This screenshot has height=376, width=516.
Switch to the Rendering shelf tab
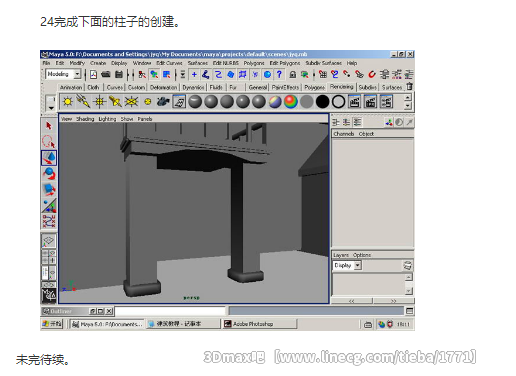pyautogui.click(x=342, y=87)
